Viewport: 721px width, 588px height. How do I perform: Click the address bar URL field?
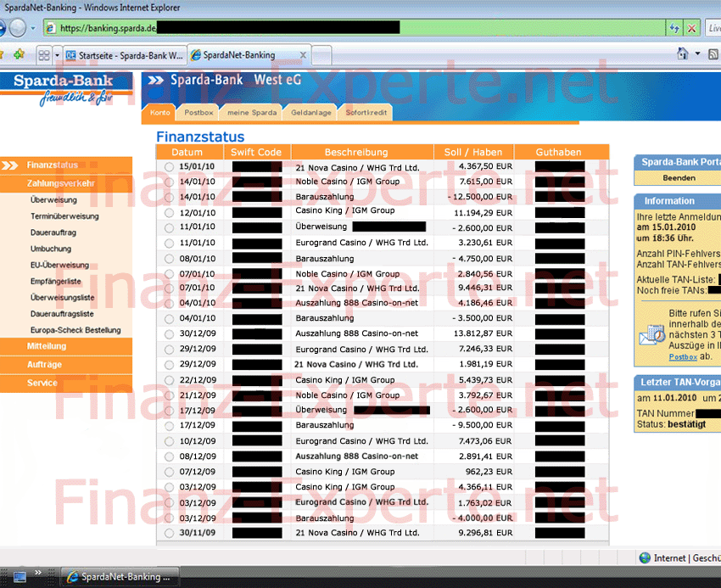(x=354, y=28)
